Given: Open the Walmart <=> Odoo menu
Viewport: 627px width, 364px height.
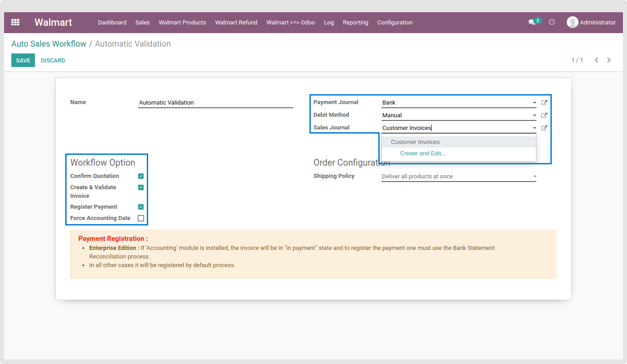Looking at the screenshot, I should (290, 22).
